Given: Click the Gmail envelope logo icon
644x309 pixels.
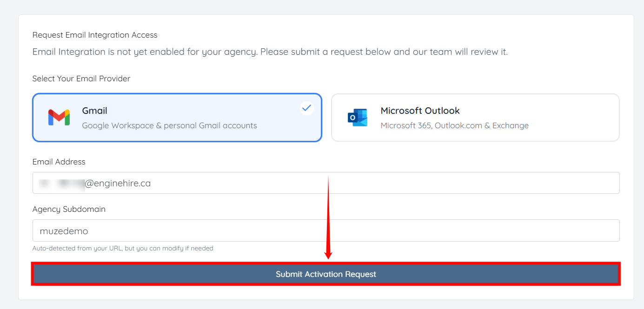Looking at the screenshot, I should [59, 118].
